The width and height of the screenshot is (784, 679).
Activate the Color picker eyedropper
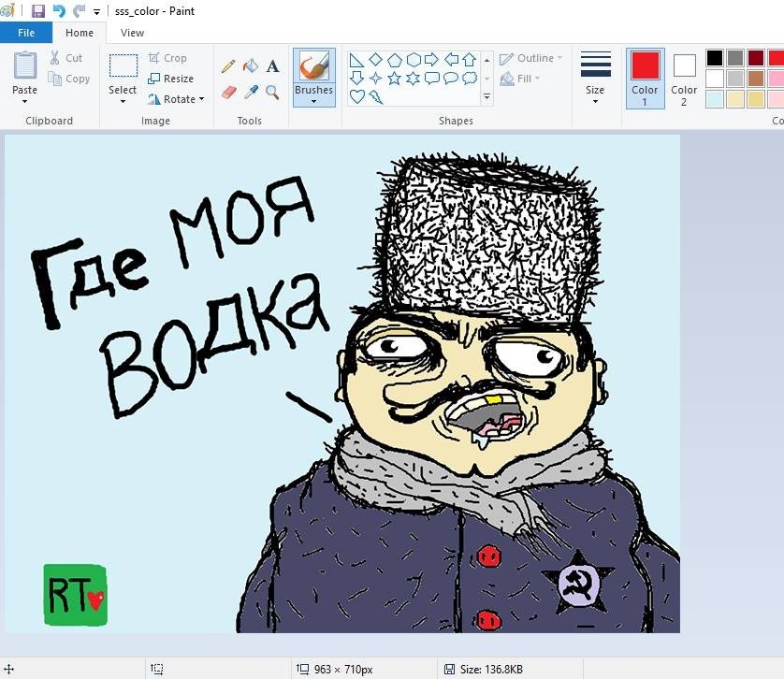[x=250, y=92]
